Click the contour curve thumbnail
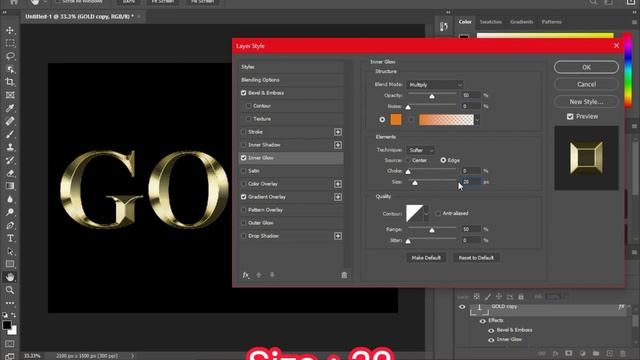This screenshot has width=640, height=360. tap(414, 213)
